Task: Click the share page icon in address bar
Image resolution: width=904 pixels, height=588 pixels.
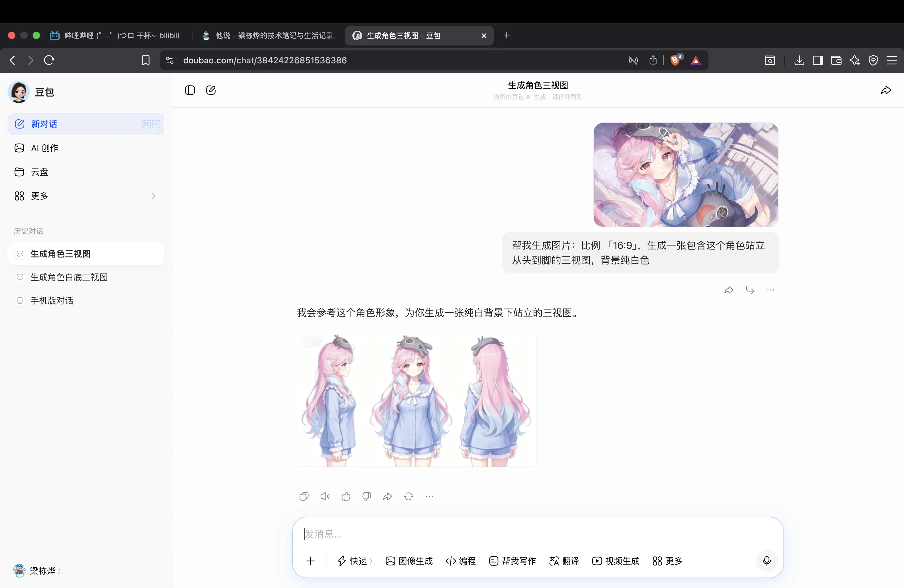Action: (x=653, y=60)
